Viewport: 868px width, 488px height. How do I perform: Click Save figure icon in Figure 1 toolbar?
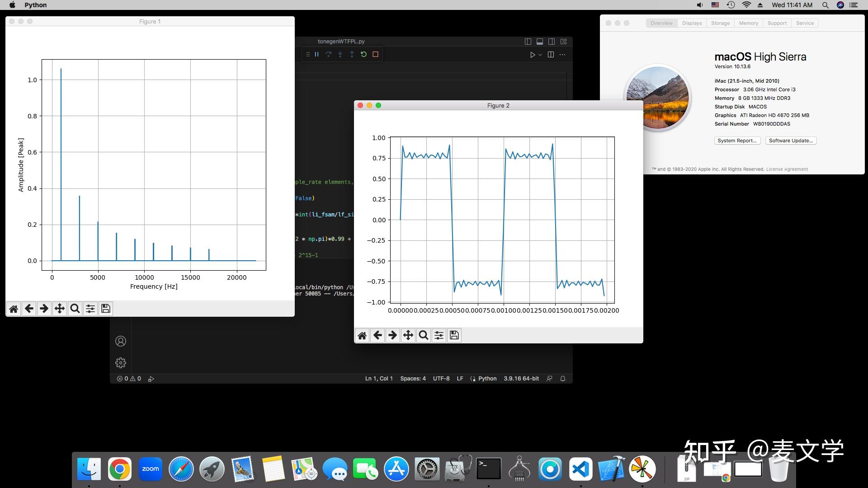click(106, 309)
